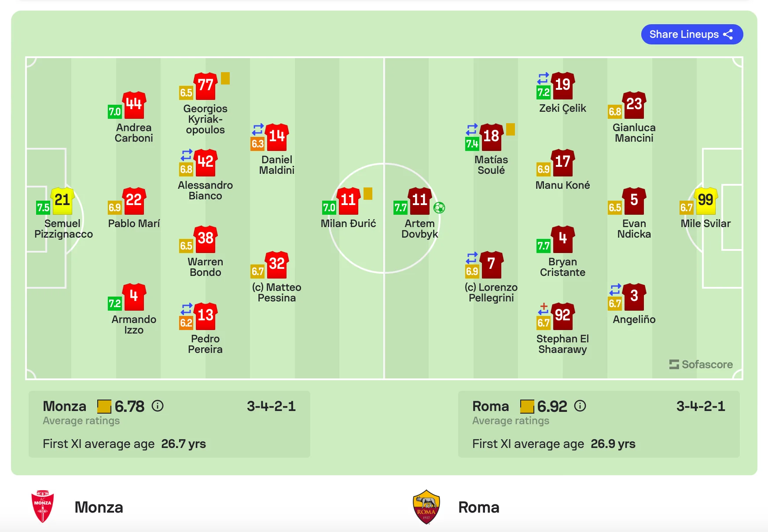
Task: Open Matteo Pessina player name
Action: point(277,293)
